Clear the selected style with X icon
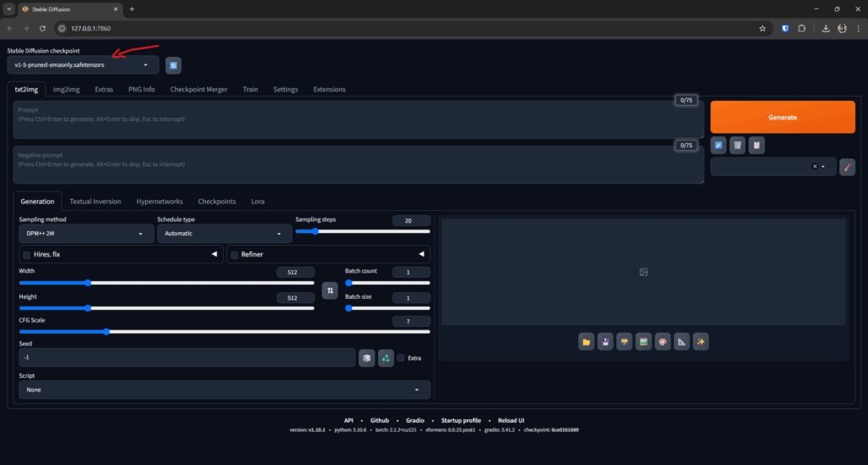The image size is (868, 465). (x=815, y=166)
